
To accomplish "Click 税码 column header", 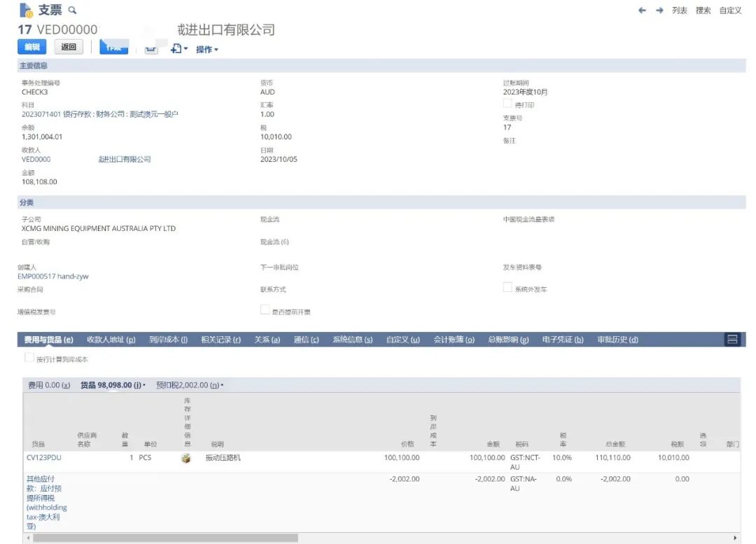I will (521, 444).
